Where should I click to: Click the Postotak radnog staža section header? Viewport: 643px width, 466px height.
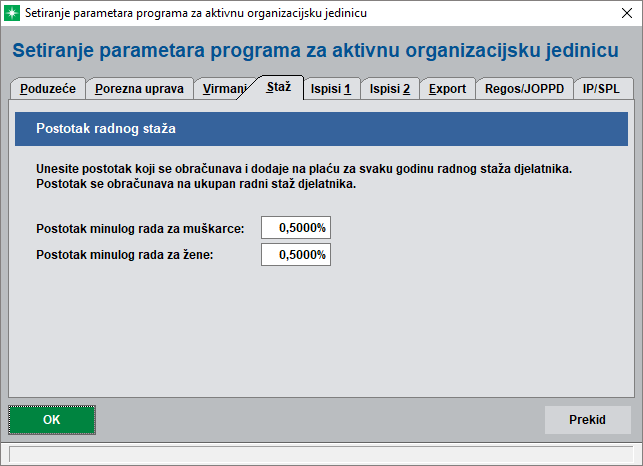[320, 129]
